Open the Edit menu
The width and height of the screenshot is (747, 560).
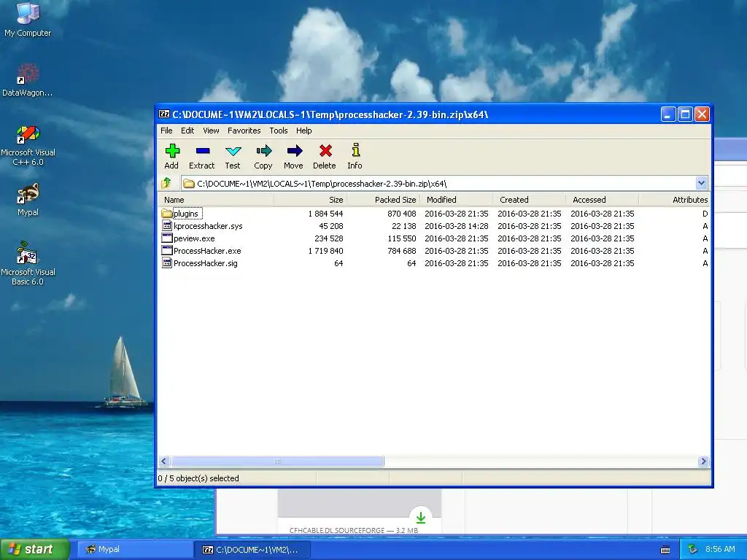click(187, 131)
